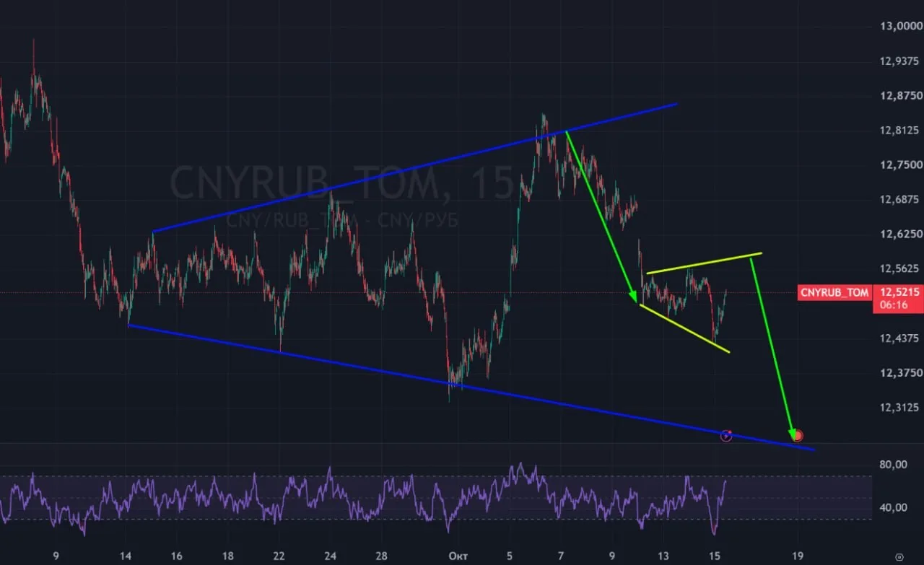Click the 12,9375 price axis label
Viewport: 924px width, 565px height.
899,61
